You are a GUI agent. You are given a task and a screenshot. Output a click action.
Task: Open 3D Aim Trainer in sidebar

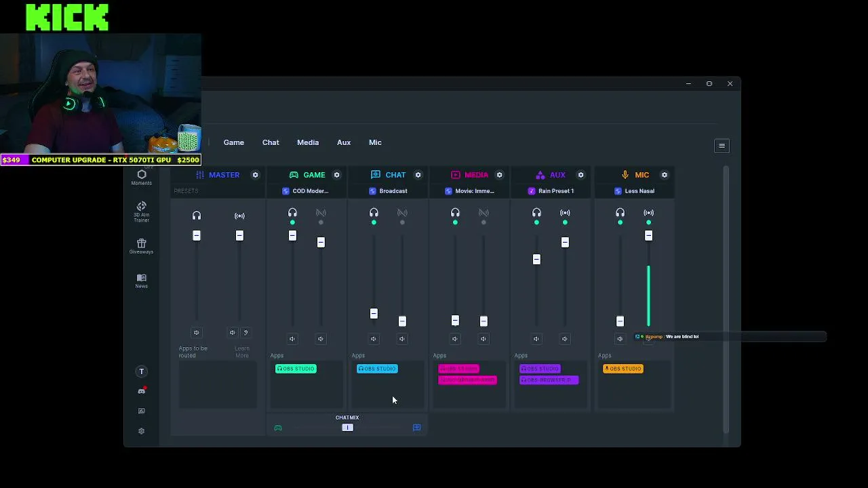tap(142, 211)
